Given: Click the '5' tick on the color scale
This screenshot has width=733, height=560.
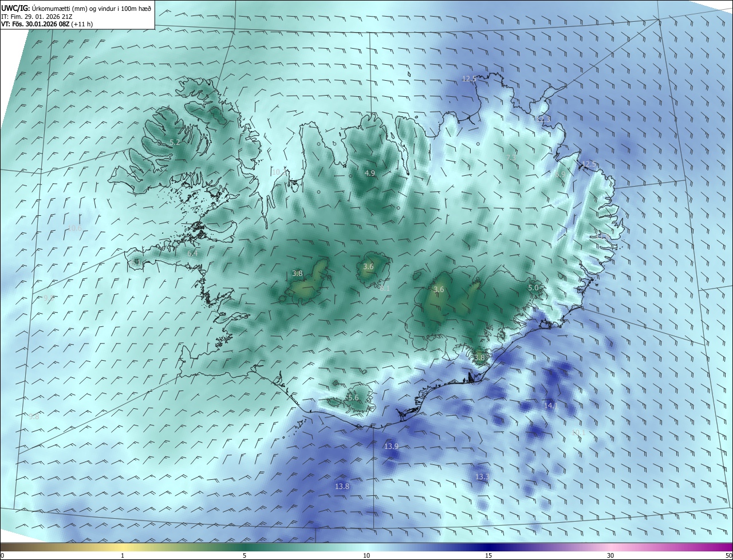Looking at the screenshot, I should pyautogui.click(x=245, y=556).
